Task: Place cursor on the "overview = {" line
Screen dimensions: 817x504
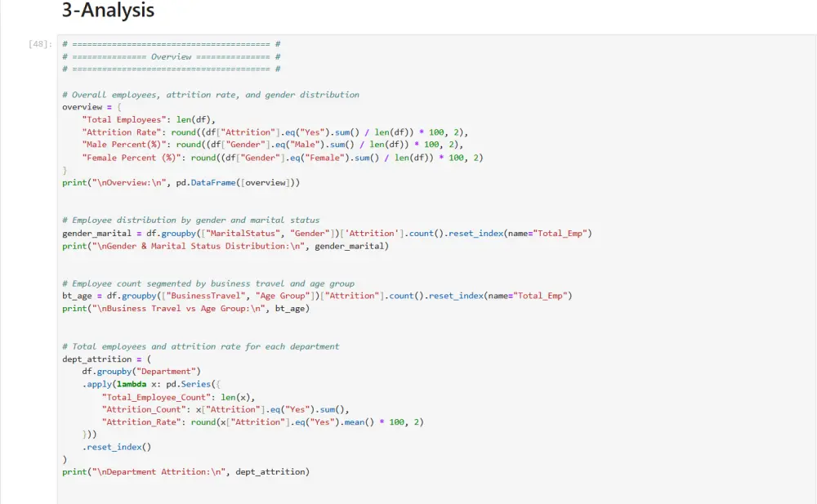Action: pyautogui.click(x=92, y=107)
